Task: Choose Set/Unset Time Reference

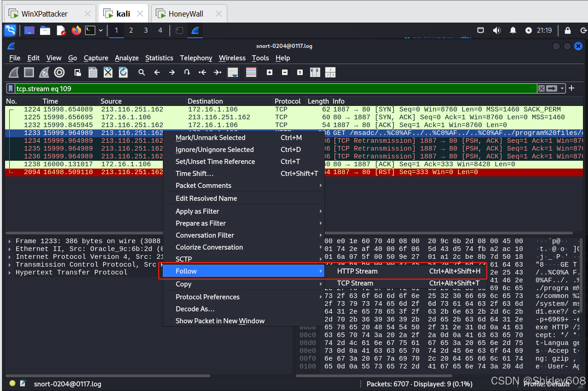Action: pos(244,162)
